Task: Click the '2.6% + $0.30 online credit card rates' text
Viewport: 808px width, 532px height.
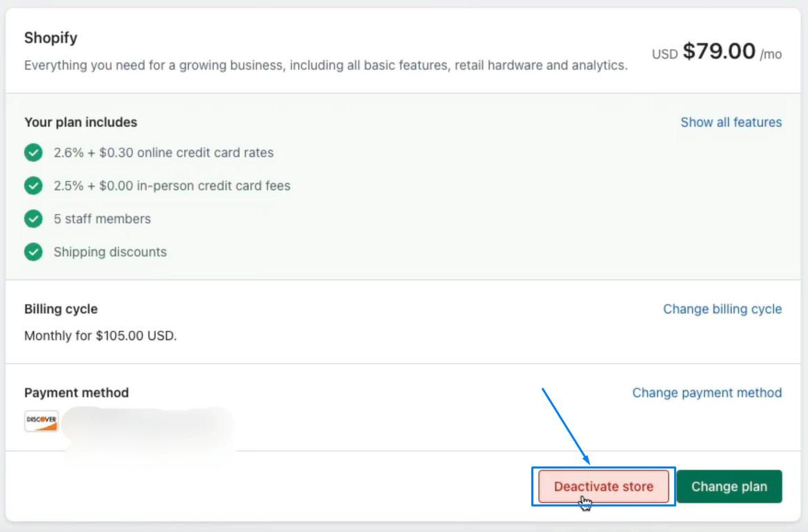Action: [x=164, y=152]
